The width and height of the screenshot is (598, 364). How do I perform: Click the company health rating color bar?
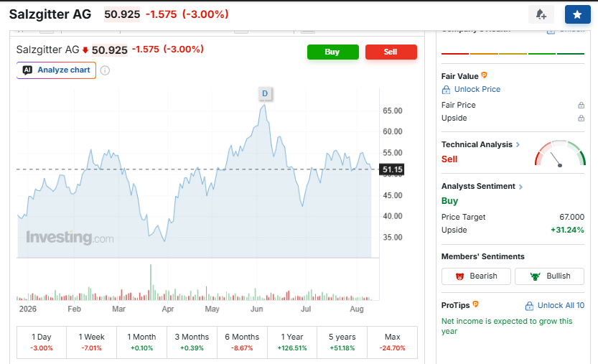(513, 54)
